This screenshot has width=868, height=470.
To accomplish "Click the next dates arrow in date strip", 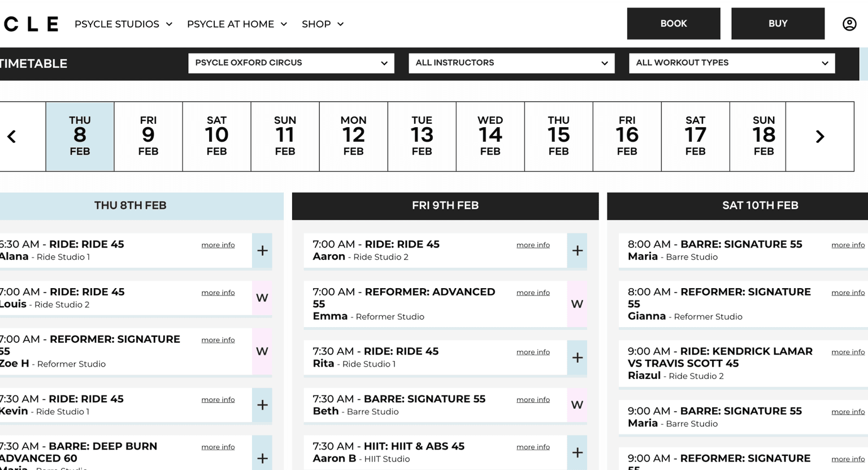I will pyautogui.click(x=820, y=136).
